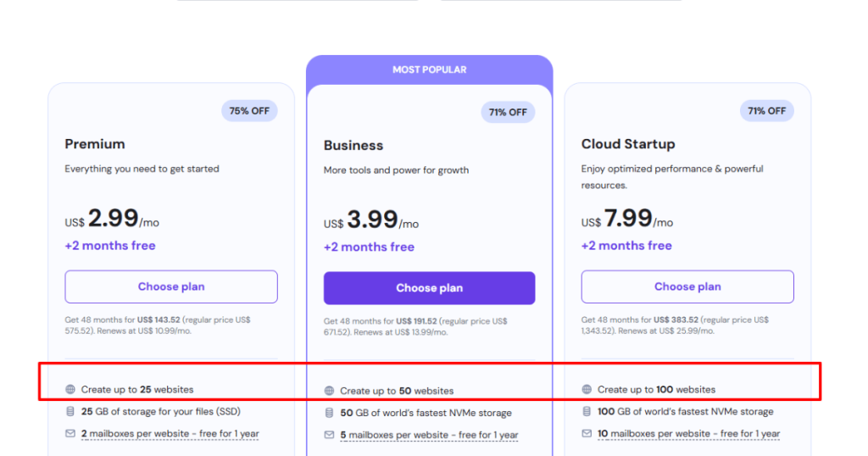868x456 pixels.
Task: Choose the Cloud Startup plan
Action: tap(687, 286)
